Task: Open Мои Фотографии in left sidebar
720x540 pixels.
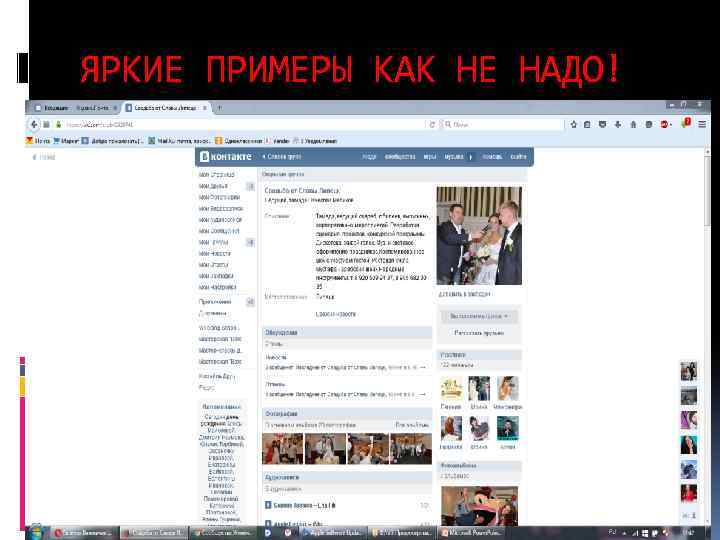Action: point(219,197)
